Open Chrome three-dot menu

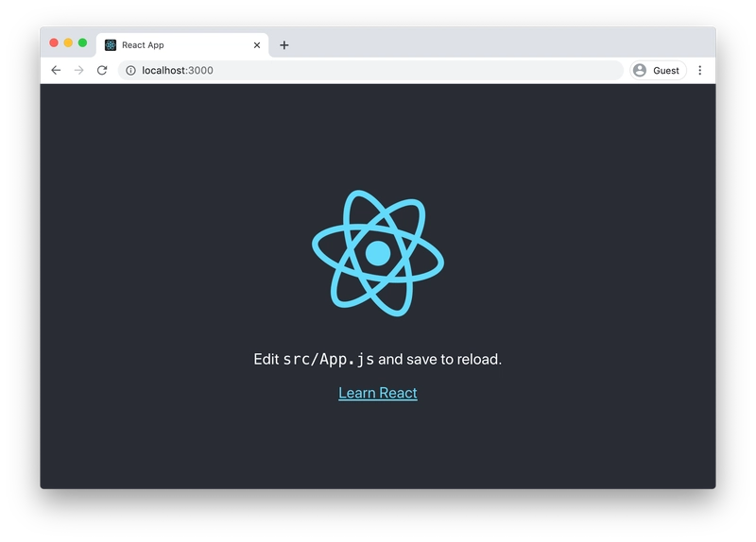click(x=699, y=70)
